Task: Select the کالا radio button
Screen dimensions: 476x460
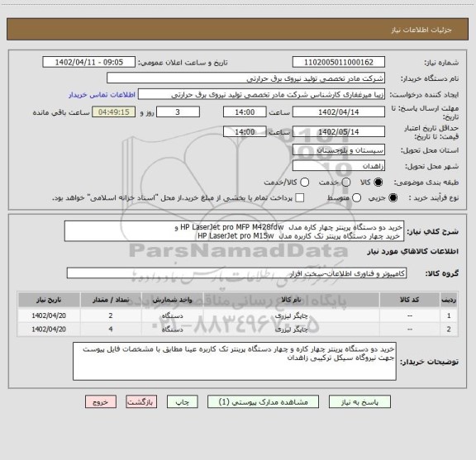Action: pos(378,182)
